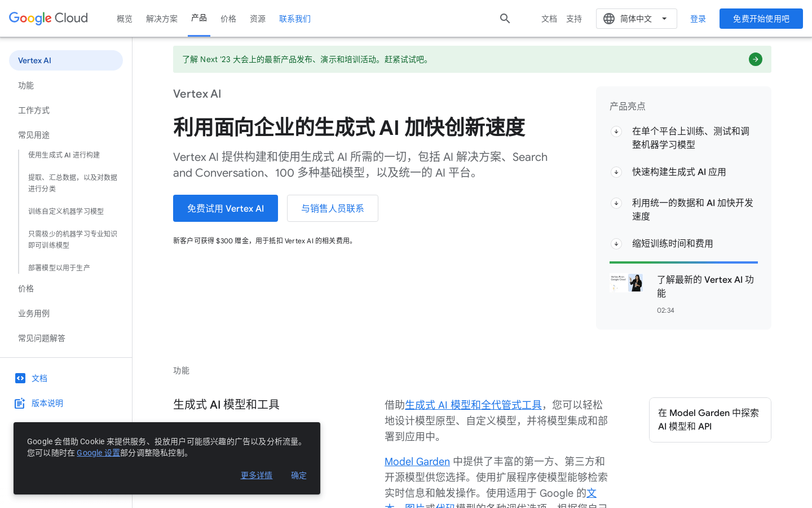
Task: Select Vertex AI in the sidebar
Action: [66, 60]
